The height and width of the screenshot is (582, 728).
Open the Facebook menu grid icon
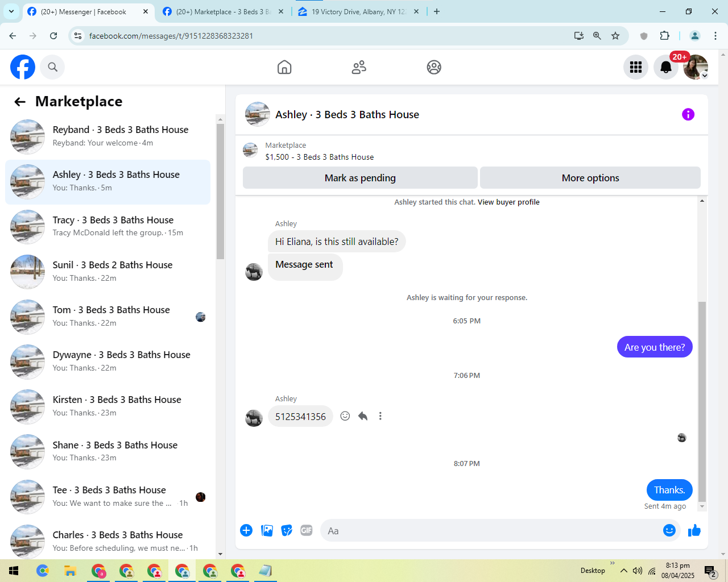[x=636, y=67]
